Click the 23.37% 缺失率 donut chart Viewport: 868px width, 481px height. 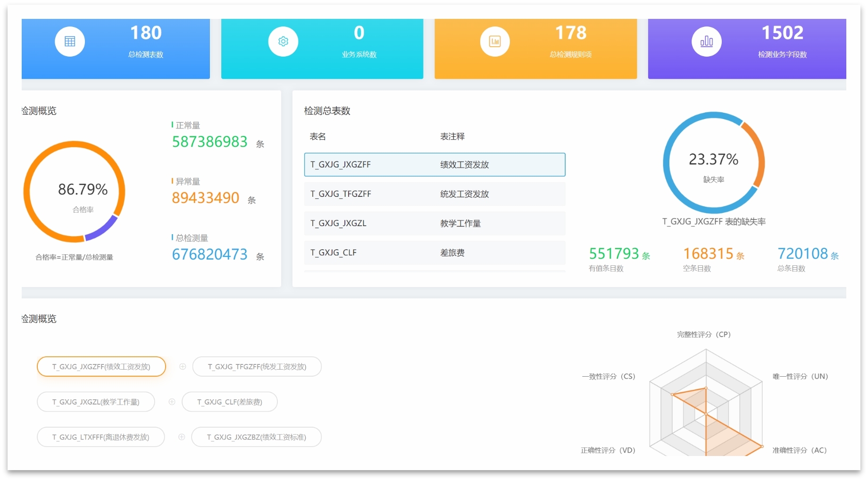pos(714,163)
